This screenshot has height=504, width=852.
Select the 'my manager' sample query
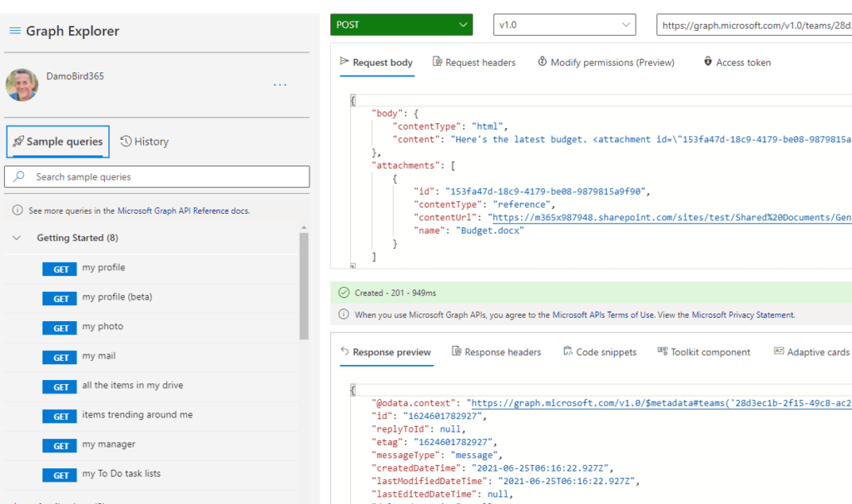[151, 445]
